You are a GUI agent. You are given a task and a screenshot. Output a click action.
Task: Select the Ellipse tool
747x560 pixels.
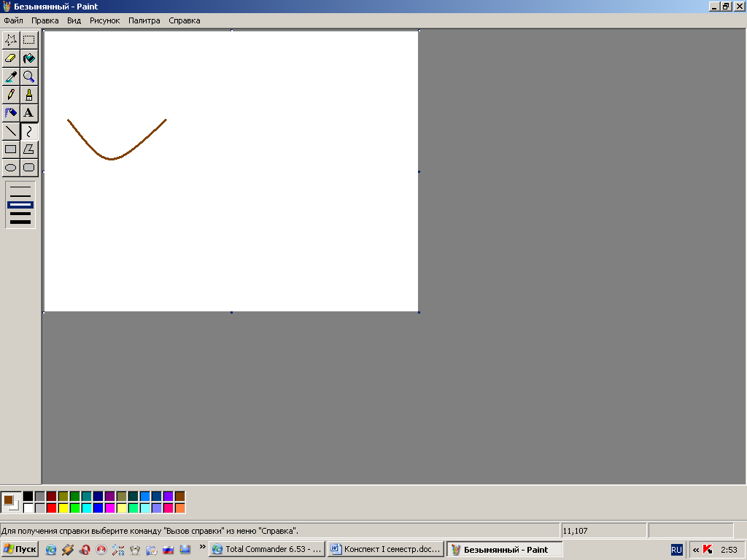(11, 167)
